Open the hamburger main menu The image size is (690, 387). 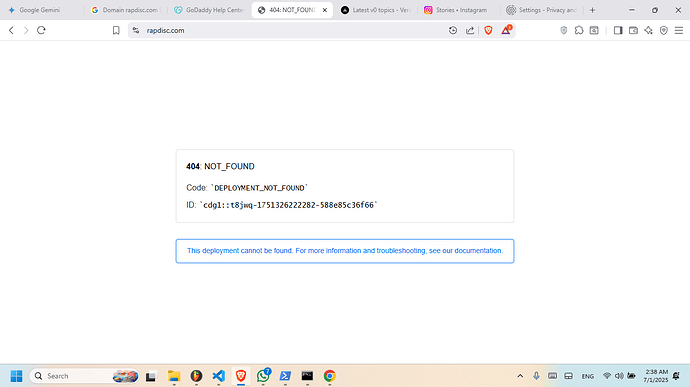point(679,30)
